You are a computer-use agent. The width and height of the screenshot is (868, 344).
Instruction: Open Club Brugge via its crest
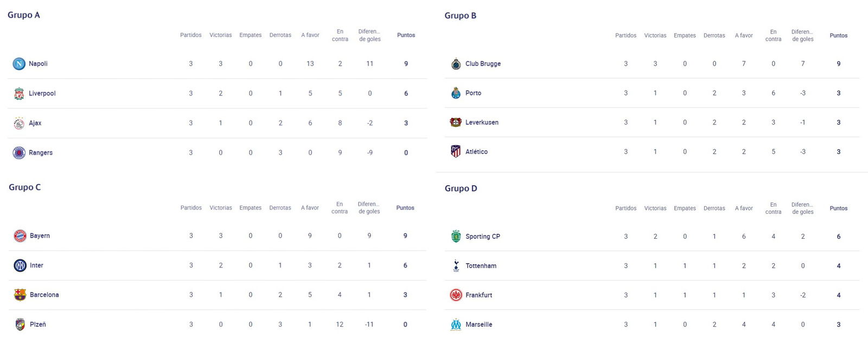[456, 64]
